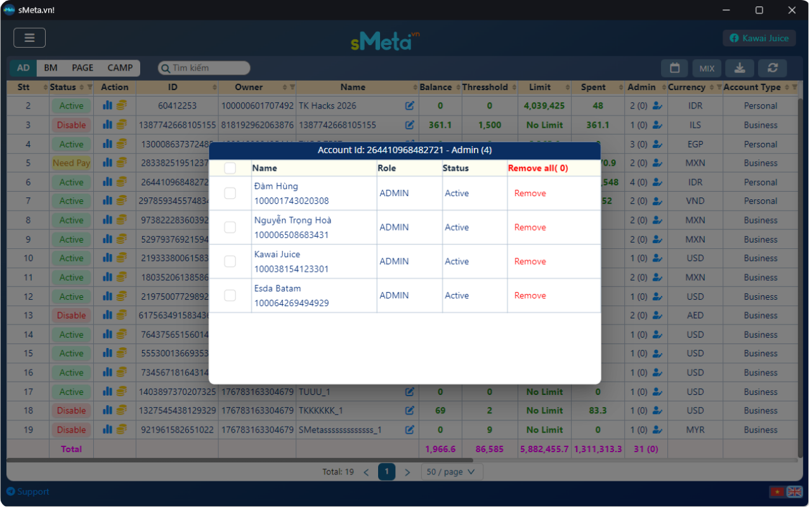The width and height of the screenshot is (812, 508).
Task: Remove admin Nguyễn Trọng Hoà
Action: [x=530, y=227]
